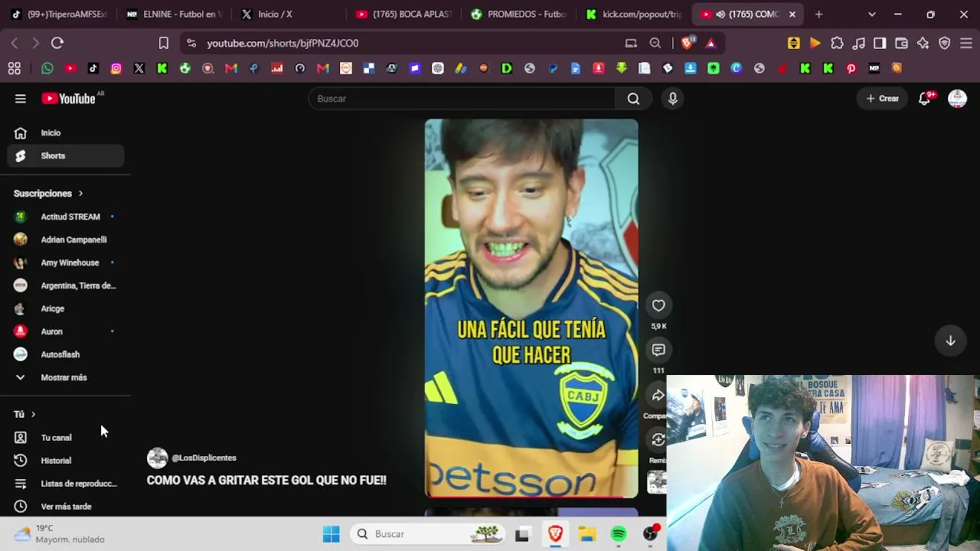Open Pinterest bookmark in the bookmarks bar
This screenshot has height=551, width=980.
851,68
